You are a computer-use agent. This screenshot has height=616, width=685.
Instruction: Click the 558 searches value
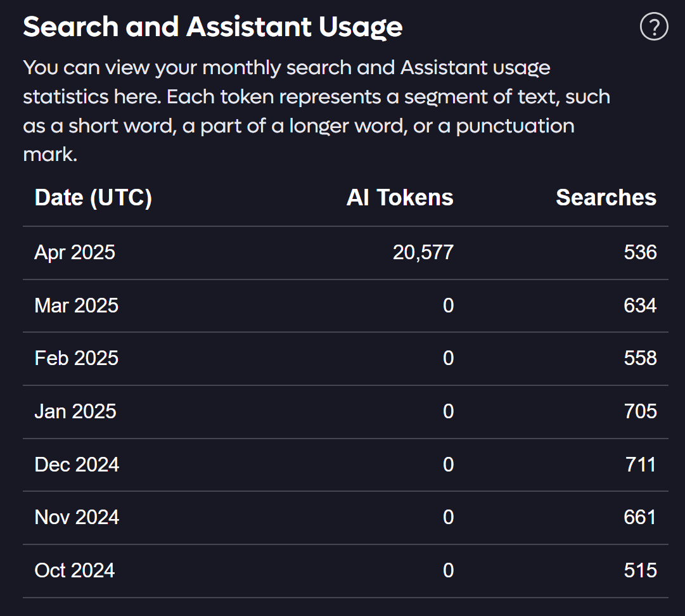640,358
